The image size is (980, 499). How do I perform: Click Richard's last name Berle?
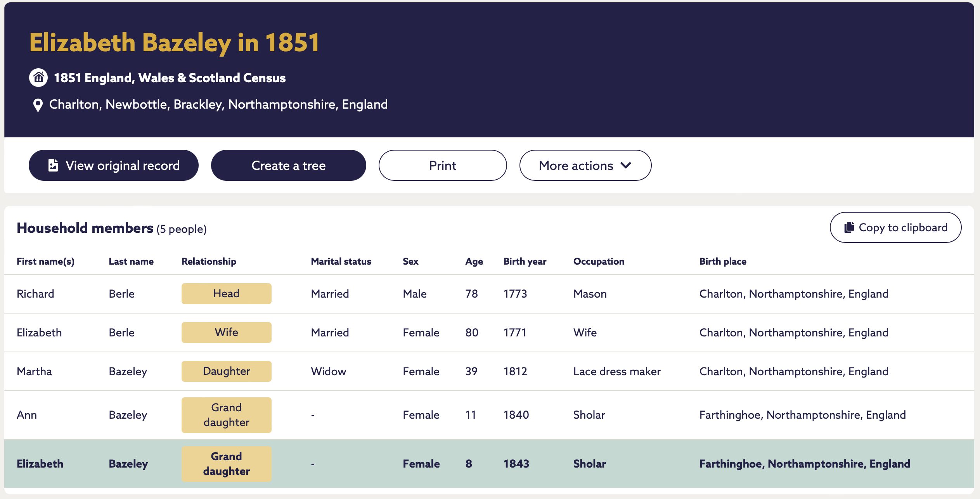pyautogui.click(x=121, y=294)
